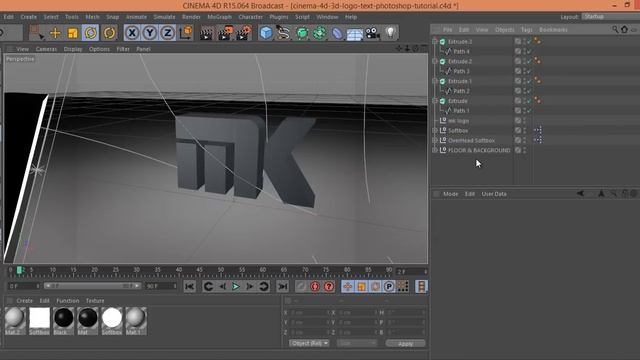Expand the Overhead Softbox null
The image size is (640, 360).
435,140
